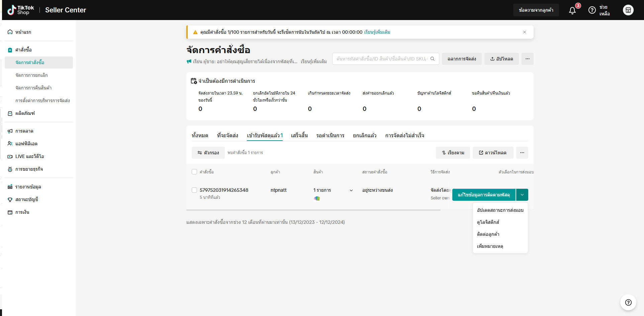Open the เรียงตาม sort dropdown
Viewport: 644px width, 316px height.
(x=453, y=153)
